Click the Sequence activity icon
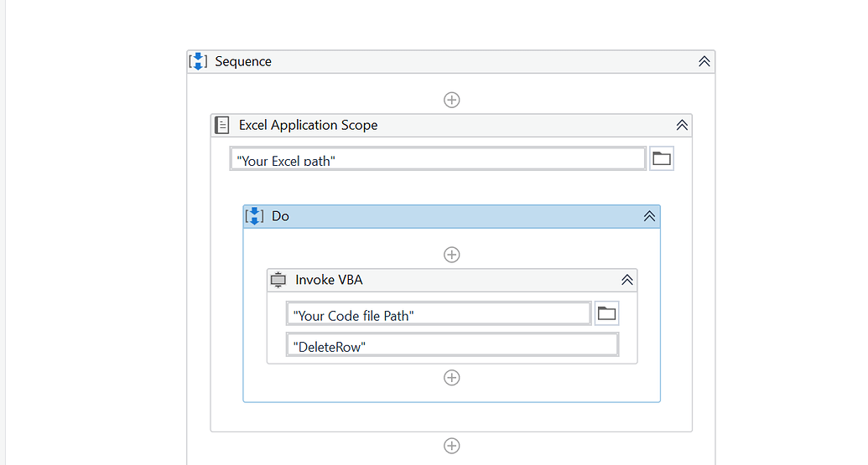Viewport: 868px width, 465px height. (x=198, y=61)
